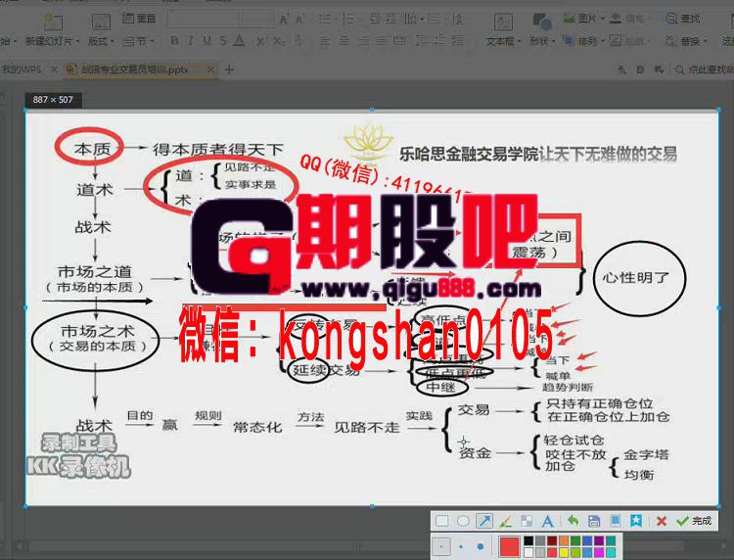Decrease the paragraph indent
The image size is (734, 560).
point(375,19)
